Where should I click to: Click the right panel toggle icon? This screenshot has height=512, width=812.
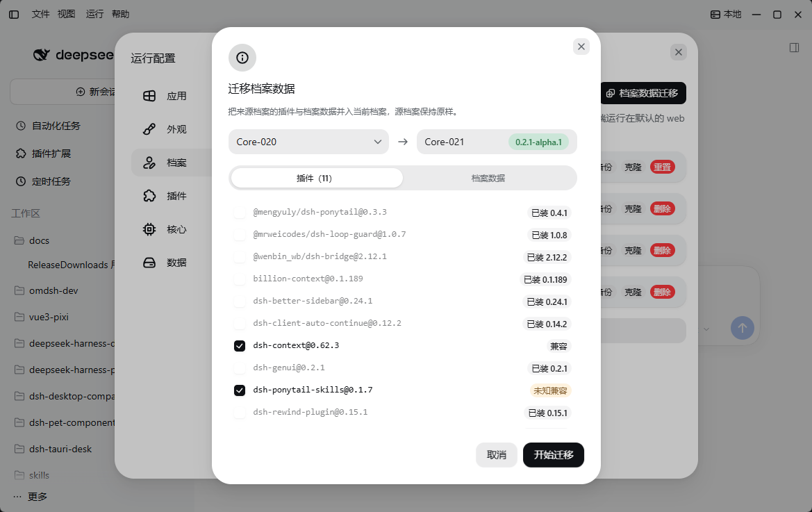(x=794, y=48)
